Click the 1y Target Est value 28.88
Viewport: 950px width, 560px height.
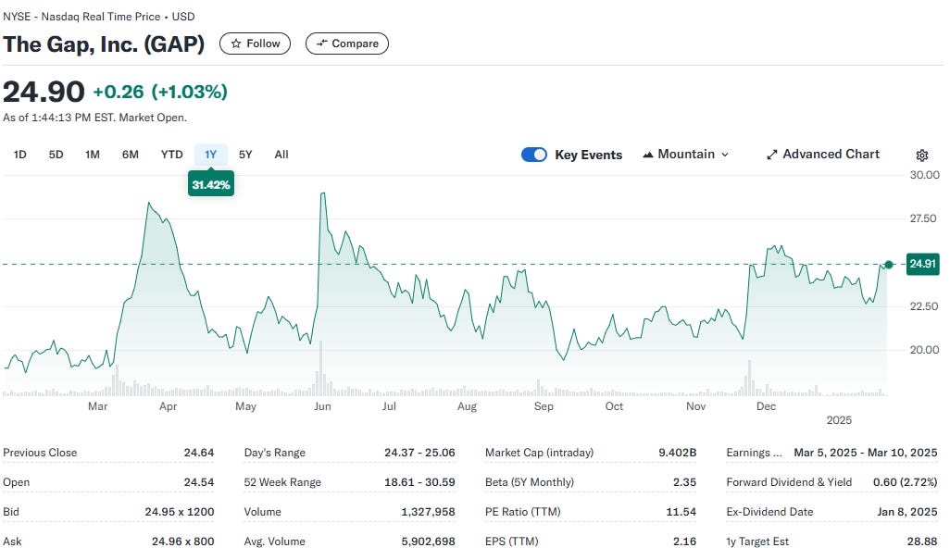pos(922,541)
